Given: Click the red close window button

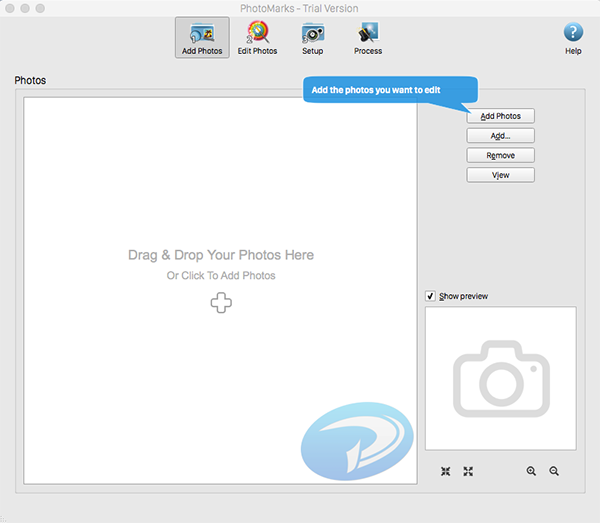Looking at the screenshot, I should [10, 8].
